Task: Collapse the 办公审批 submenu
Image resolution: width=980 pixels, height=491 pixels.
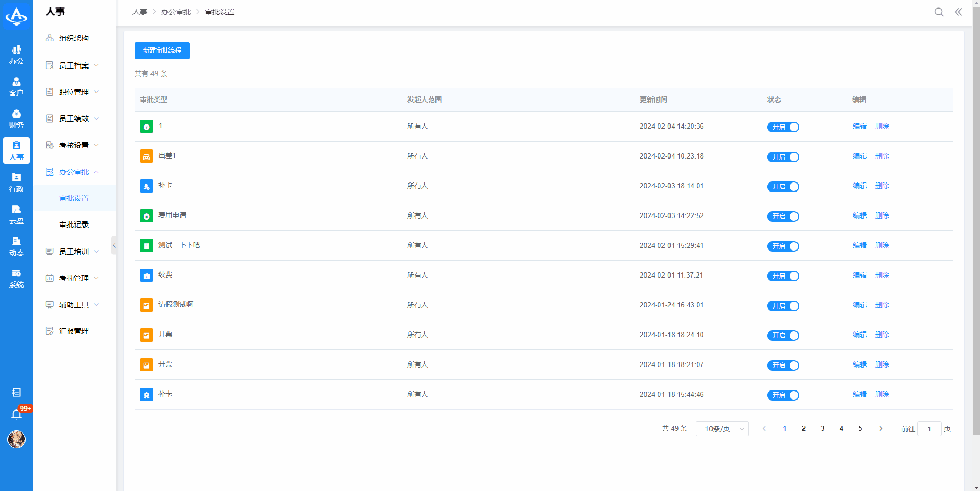Action: [75, 172]
